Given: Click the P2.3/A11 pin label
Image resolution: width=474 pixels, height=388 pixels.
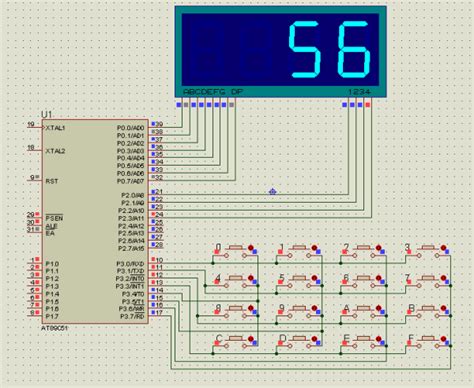Looking at the screenshot, I should pyautogui.click(x=131, y=218).
